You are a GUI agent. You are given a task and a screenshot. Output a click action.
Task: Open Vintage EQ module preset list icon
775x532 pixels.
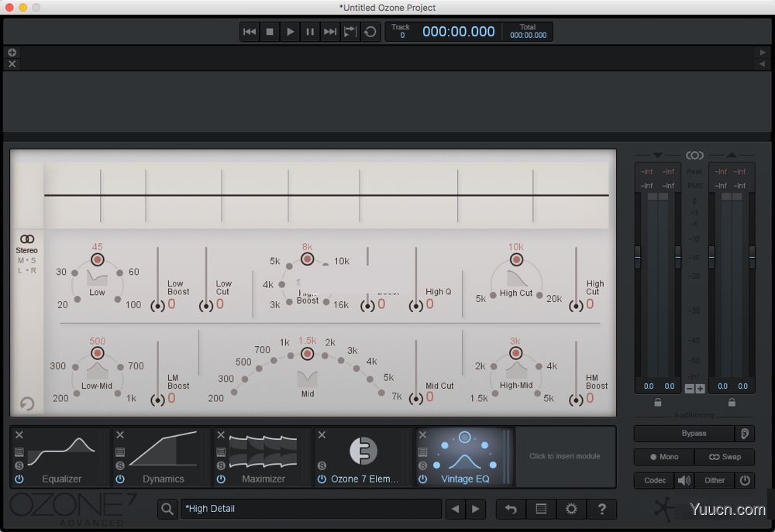(x=422, y=451)
